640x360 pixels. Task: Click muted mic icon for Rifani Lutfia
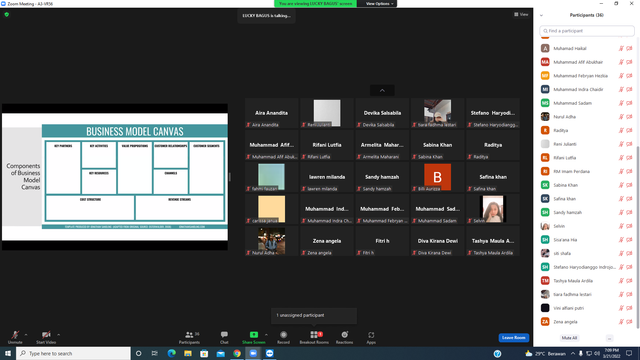tap(621, 158)
